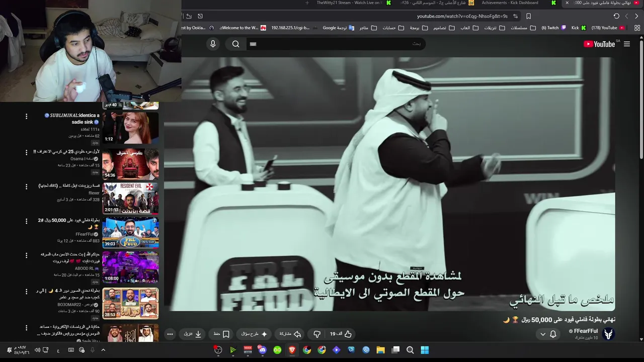Reload the page with browser refresh icon

616,16
